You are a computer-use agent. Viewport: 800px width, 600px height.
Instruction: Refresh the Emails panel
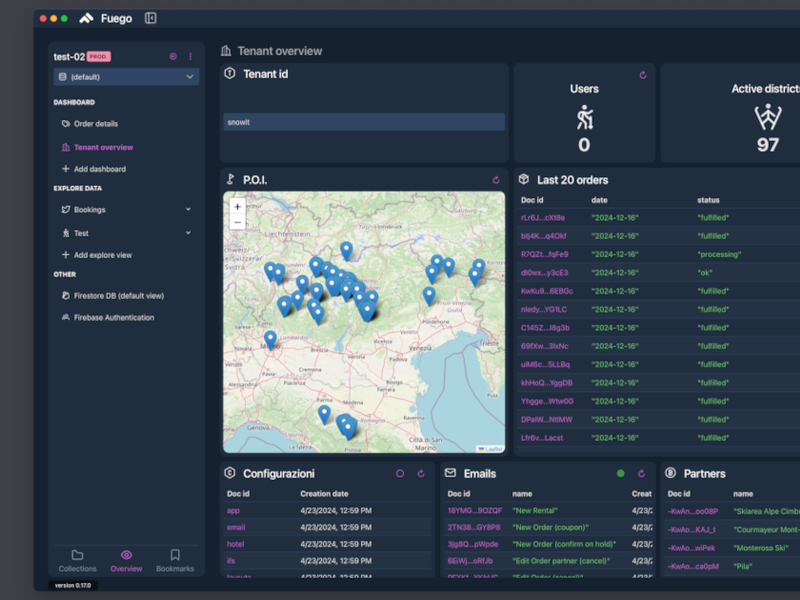641,473
